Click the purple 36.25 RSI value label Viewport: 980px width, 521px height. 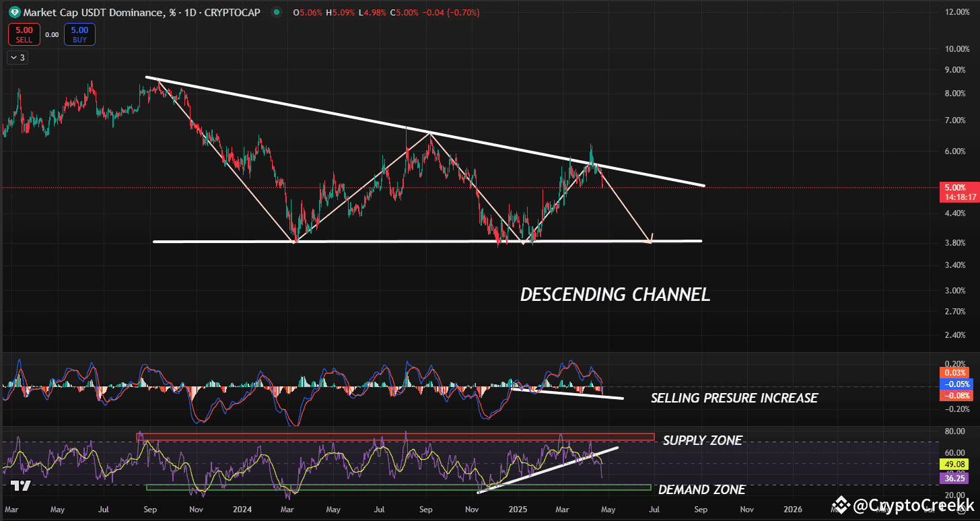tap(954, 478)
